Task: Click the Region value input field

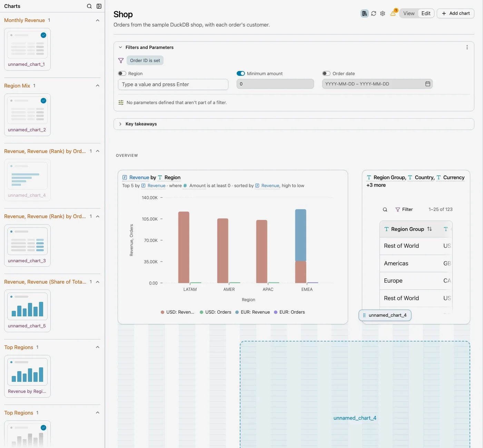Action: click(x=173, y=84)
